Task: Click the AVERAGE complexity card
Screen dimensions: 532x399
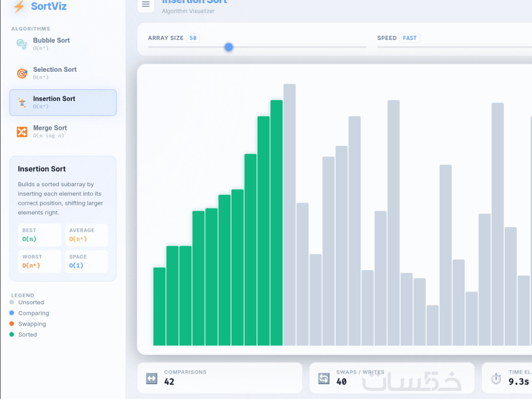Action: tap(87, 235)
